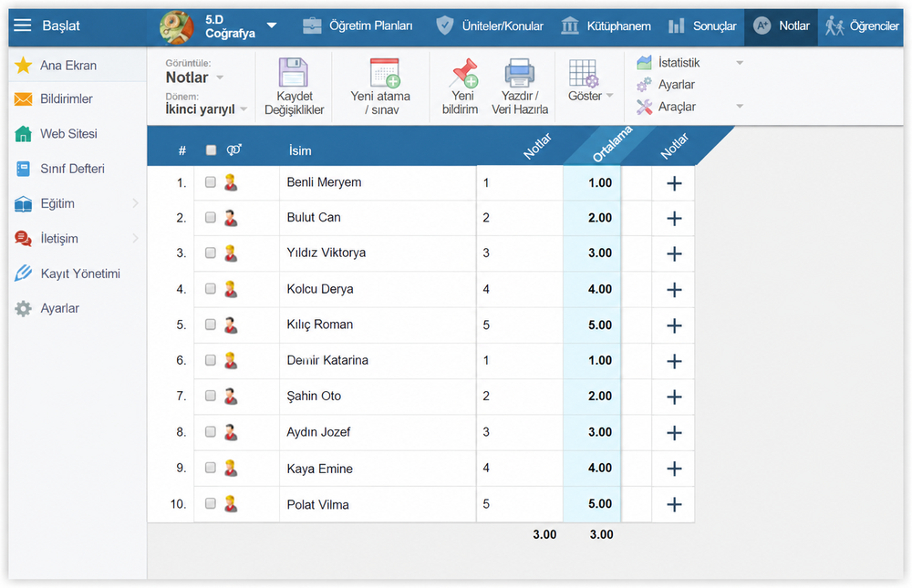Tick the checkbox for Kılıç Roman

211,325
